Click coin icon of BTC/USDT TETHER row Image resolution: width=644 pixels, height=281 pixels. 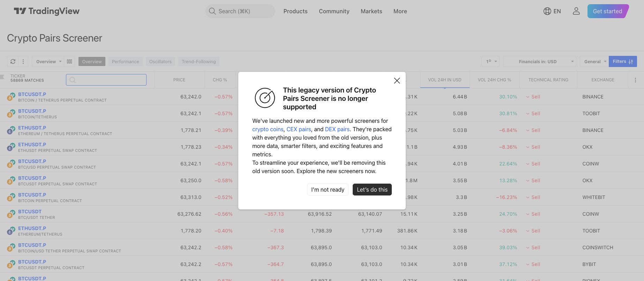[10, 214]
